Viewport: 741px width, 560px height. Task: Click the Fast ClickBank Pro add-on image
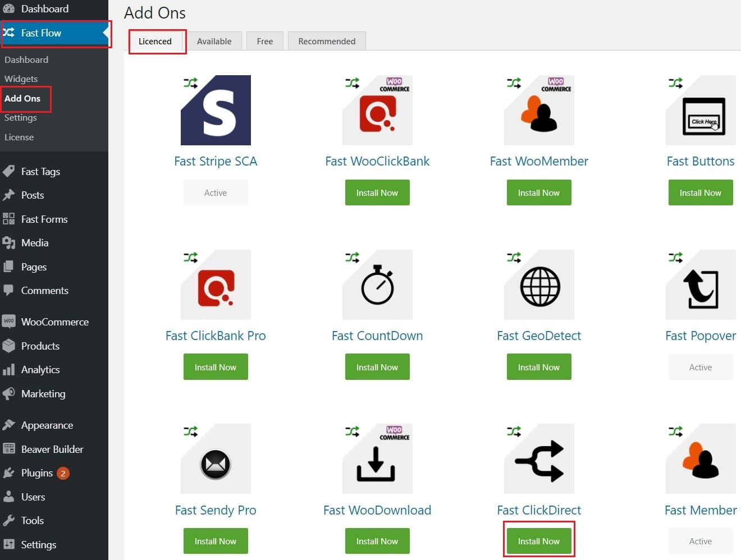pos(216,284)
